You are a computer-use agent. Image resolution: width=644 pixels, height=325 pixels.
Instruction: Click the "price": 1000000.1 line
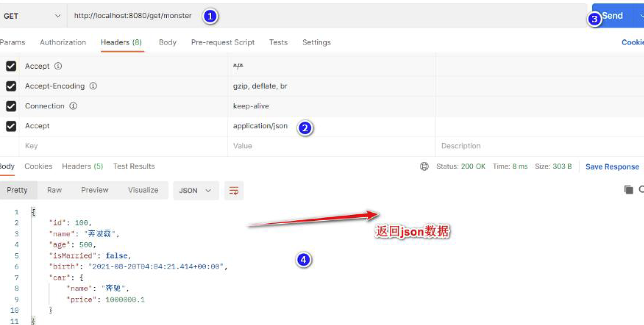pos(105,300)
